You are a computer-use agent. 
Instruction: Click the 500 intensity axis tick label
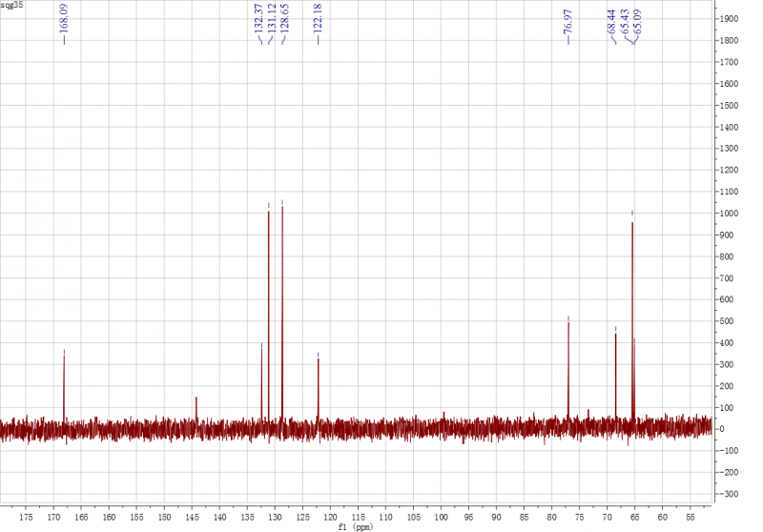(x=727, y=321)
